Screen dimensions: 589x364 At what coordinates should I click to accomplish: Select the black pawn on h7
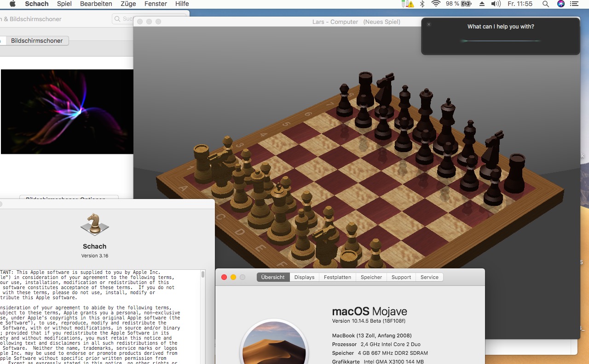coord(493,187)
